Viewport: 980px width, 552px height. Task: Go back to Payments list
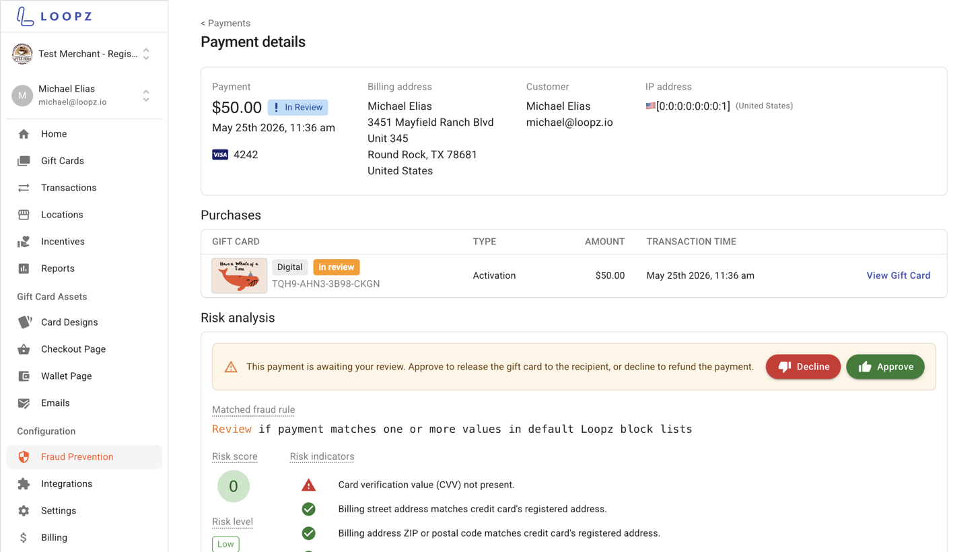pos(225,23)
